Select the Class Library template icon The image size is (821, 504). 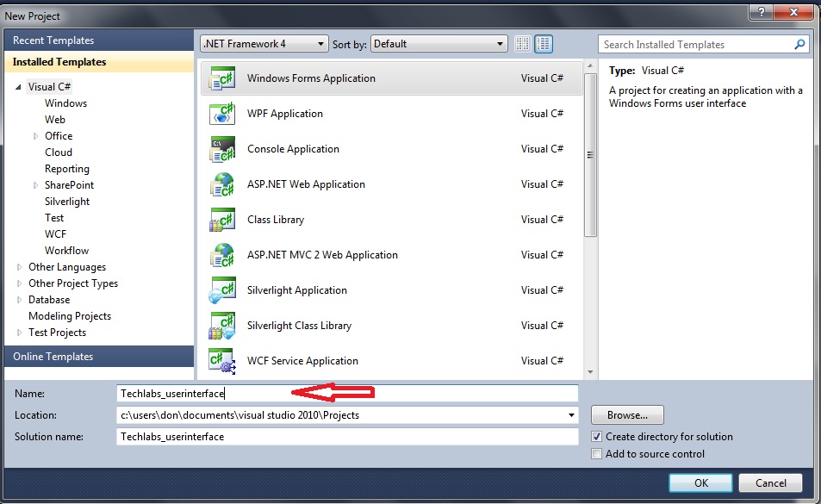[222, 220]
